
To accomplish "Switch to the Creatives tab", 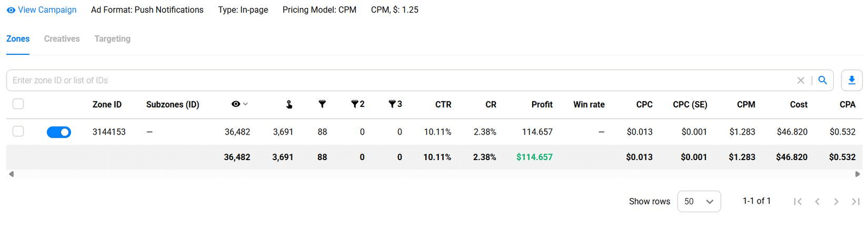I will tap(62, 39).
